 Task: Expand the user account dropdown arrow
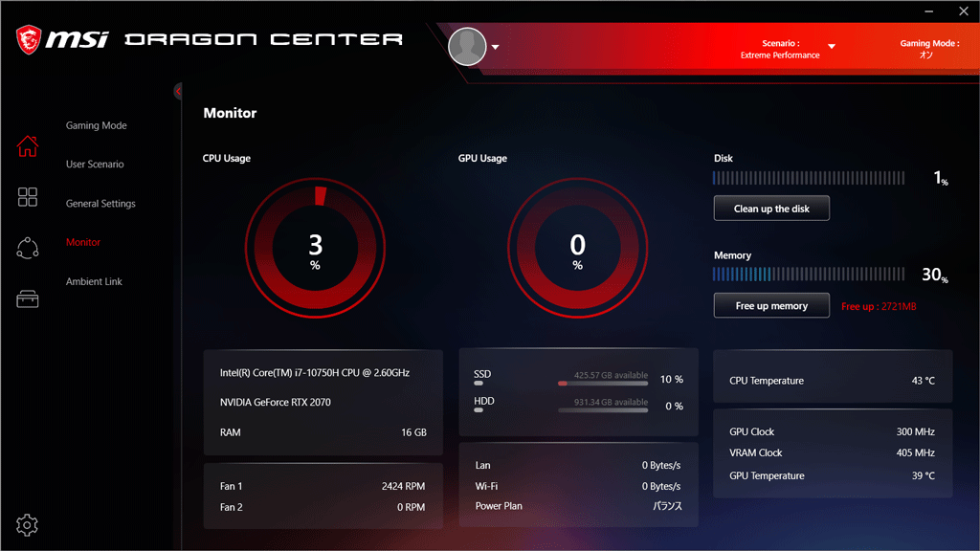495,47
